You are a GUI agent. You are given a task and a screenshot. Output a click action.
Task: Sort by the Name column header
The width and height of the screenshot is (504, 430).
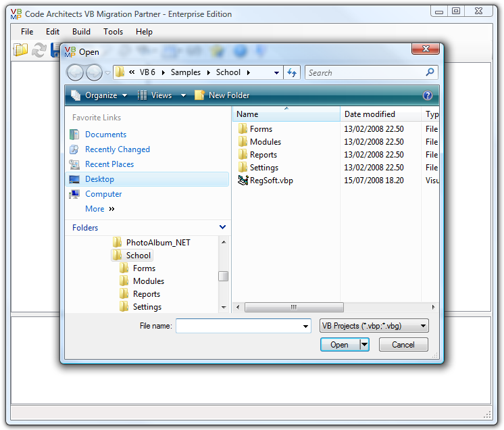286,114
